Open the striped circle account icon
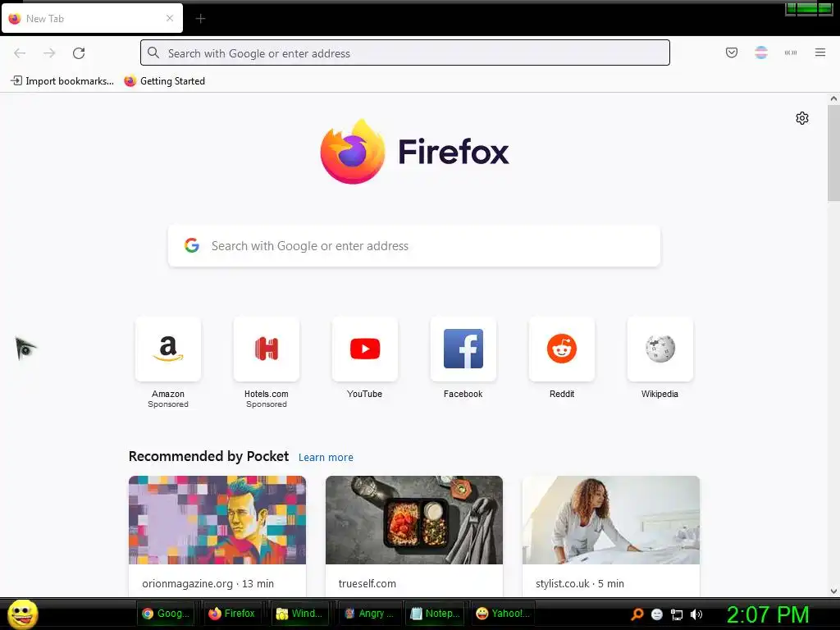Screen dimensions: 840x630 tap(761, 52)
